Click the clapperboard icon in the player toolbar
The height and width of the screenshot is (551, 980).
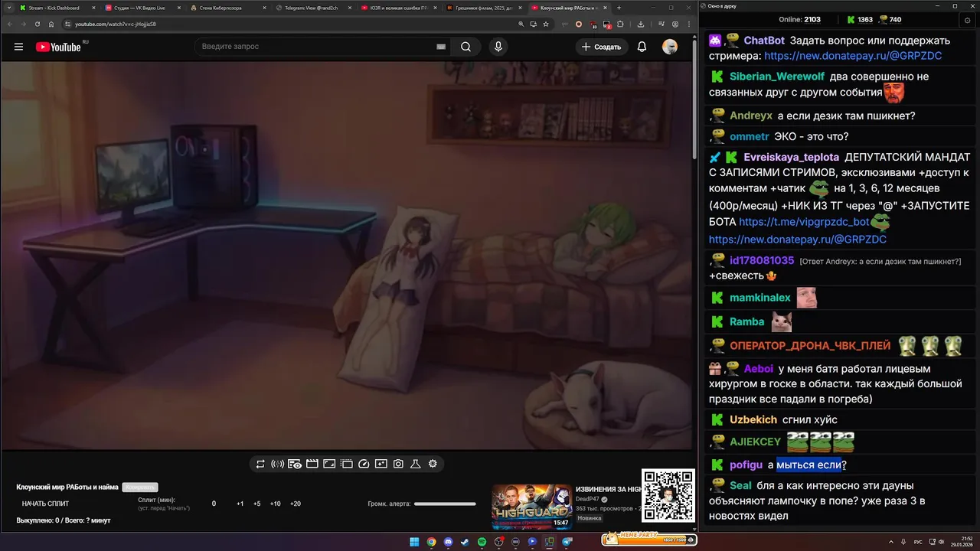point(312,464)
